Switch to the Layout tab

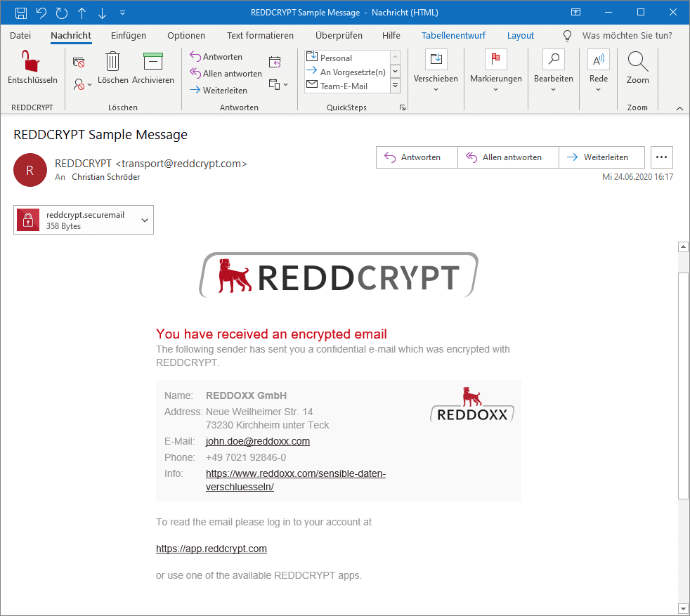coord(520,36)
